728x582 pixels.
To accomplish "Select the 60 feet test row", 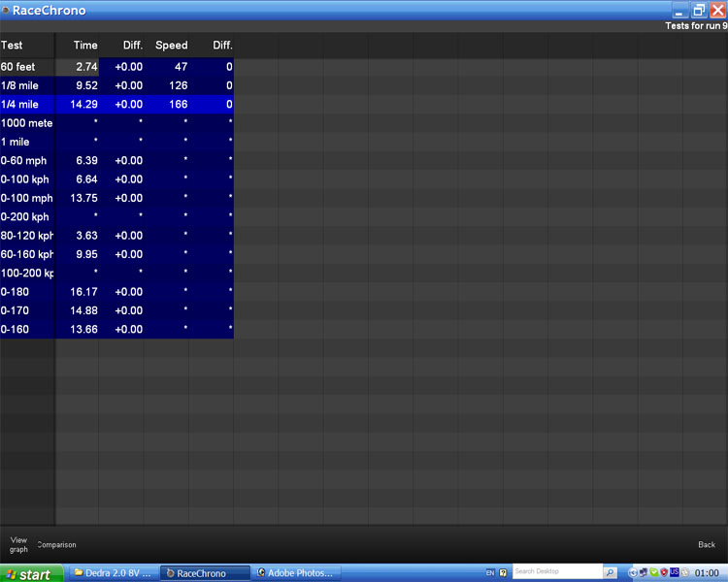I will (27, 67).
